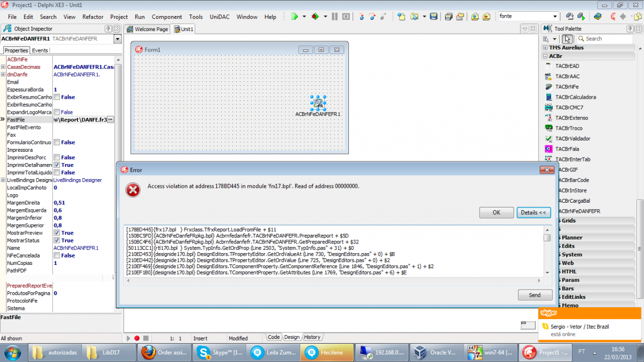Toggle the NFeCancelada checkbox
644x362 pixels.
pos(56,255)
